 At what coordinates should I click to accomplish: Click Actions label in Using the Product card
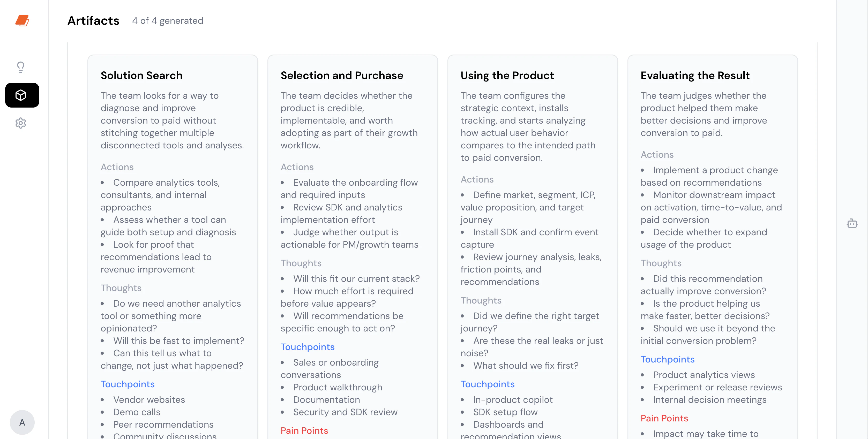point(477,179)
